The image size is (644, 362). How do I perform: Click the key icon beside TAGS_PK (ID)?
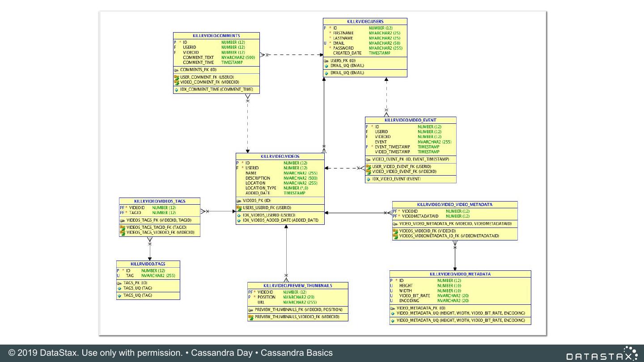pos(119,283)
